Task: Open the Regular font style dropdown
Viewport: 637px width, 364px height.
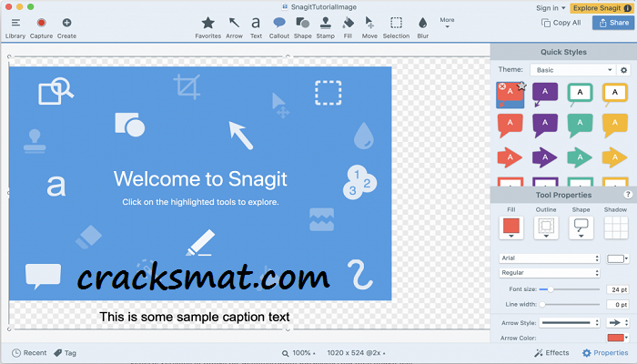Action: click(x=550, y=273)
